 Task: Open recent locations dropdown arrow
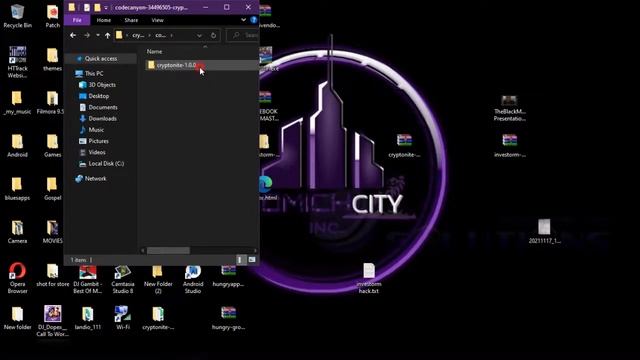[x=98, y=36]
